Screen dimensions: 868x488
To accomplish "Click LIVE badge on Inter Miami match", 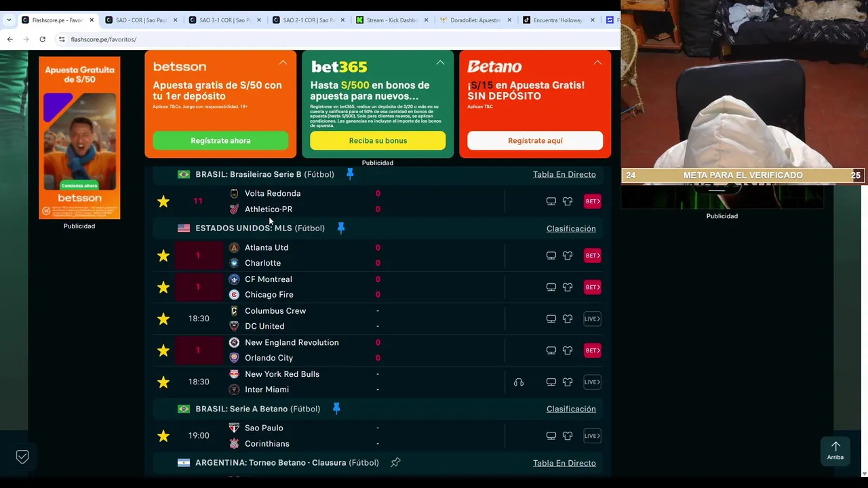I will pyautogui.click(x=593, y=382).
